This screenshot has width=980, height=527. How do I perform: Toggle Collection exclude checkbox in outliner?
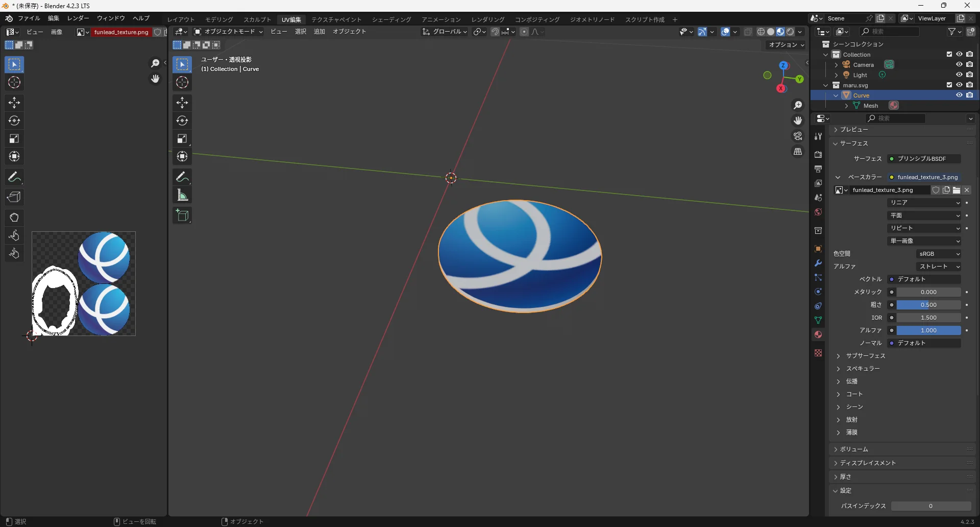949,54
